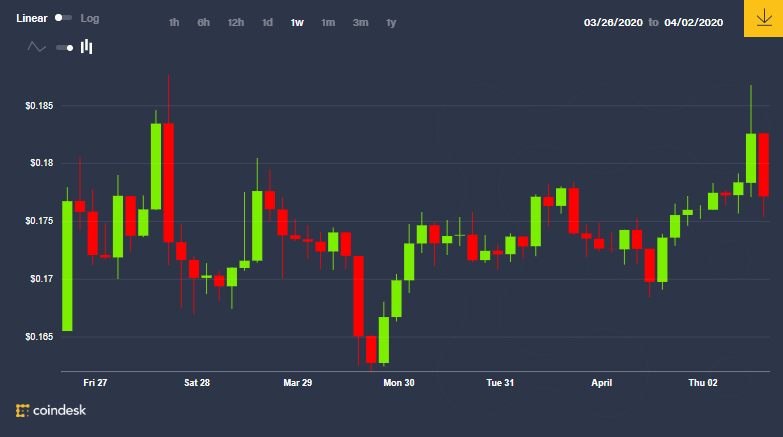783x437 pixels.
Task: Click the $0.17 price axis label
Action: pyautogui.click(x=41, y=279)
